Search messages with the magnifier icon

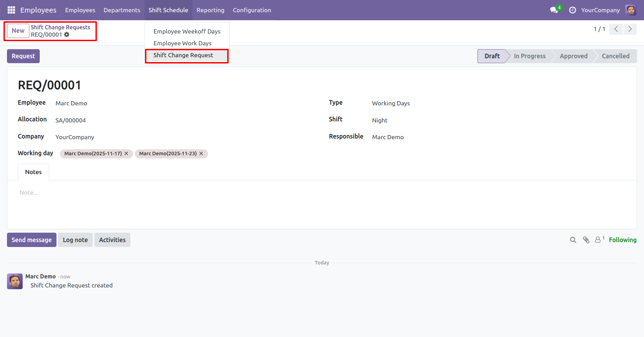(x=573, y=240)
